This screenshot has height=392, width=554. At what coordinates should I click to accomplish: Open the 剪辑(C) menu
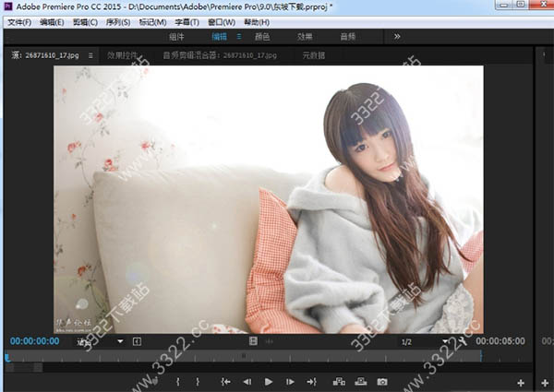click(85, 22)
